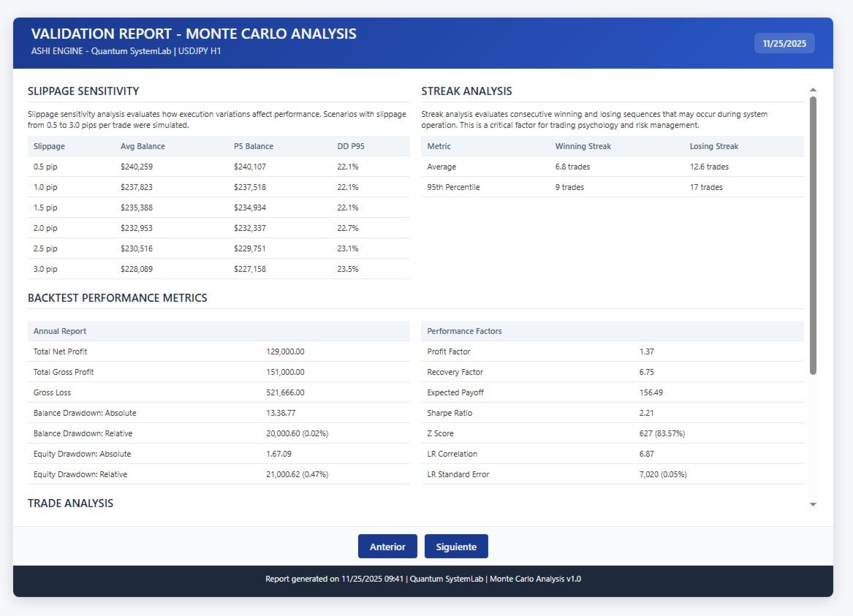
Task: Click the Anterior button
Action: click(x=387, y=547)
